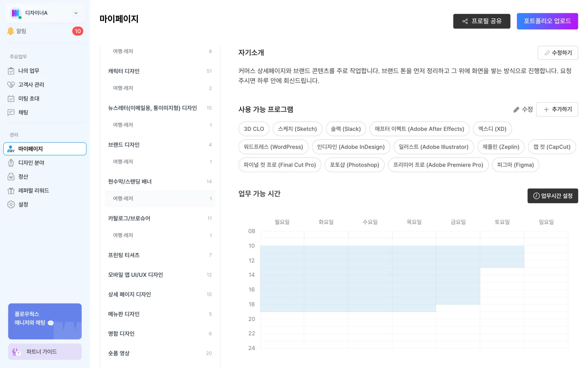Viewport: 588px width, 368px height.
Task: Select the 카탈로그/브로슈어 category row
Action: pos(160,218)
